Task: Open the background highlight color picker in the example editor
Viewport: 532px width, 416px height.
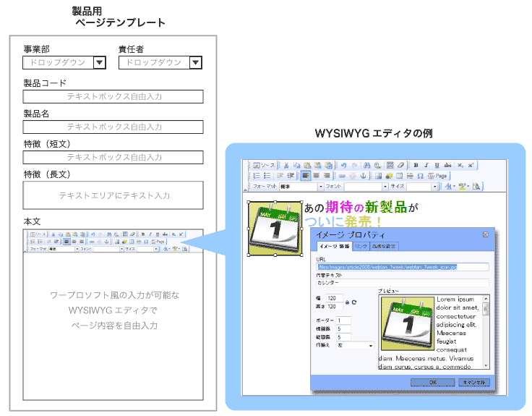Action: (x=463, y=187)
